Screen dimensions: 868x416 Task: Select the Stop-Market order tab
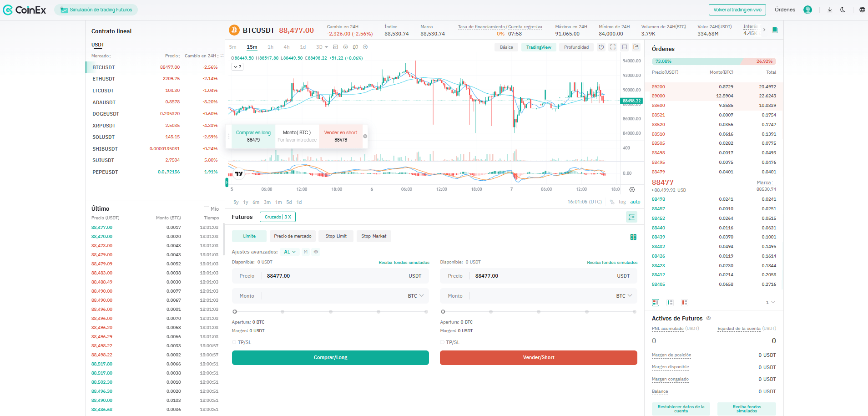point(374,236)
